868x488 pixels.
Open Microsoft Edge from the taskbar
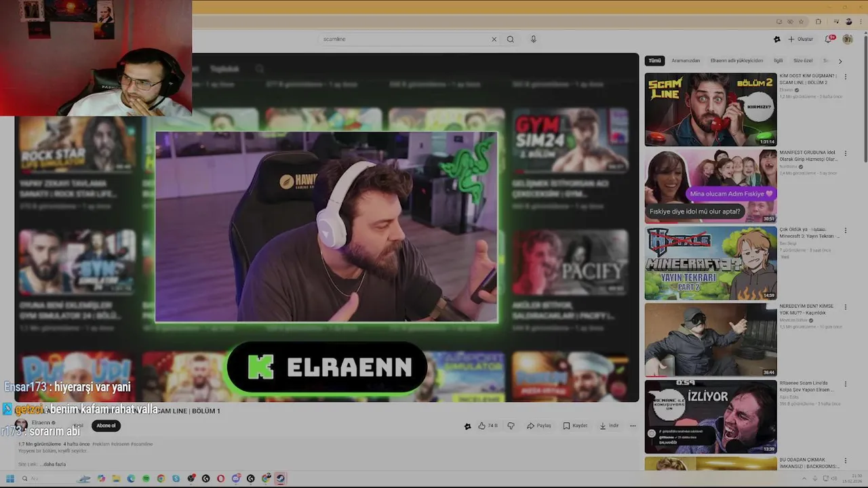pyautogui.click(x=131, y=479)
